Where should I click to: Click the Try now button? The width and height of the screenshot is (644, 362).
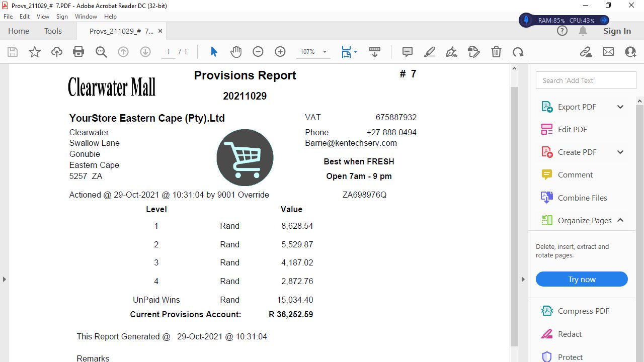click(582, 280)
